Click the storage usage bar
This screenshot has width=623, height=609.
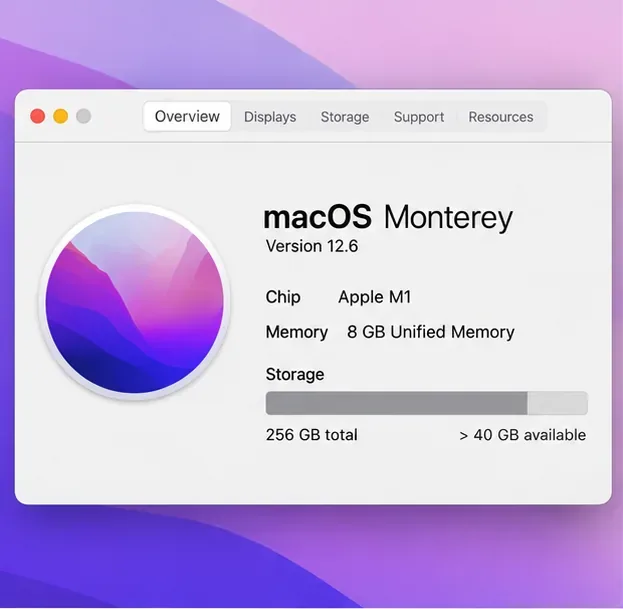pos(427,403)
